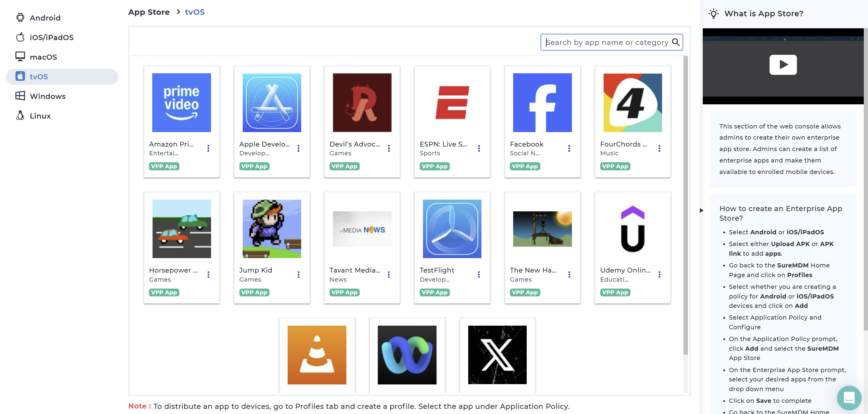Open Amazon Prime Video app thumbnail

(x=181, y=103)
